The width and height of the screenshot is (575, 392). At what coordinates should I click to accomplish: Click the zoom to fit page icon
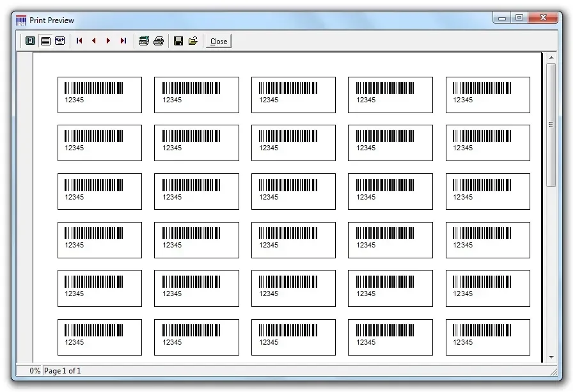[30, 41]
